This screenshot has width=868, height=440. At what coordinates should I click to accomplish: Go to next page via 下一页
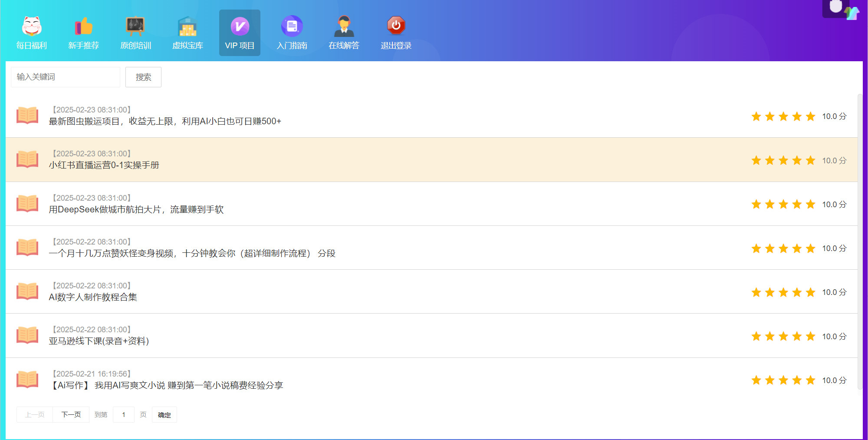click(x=71, y=414)
